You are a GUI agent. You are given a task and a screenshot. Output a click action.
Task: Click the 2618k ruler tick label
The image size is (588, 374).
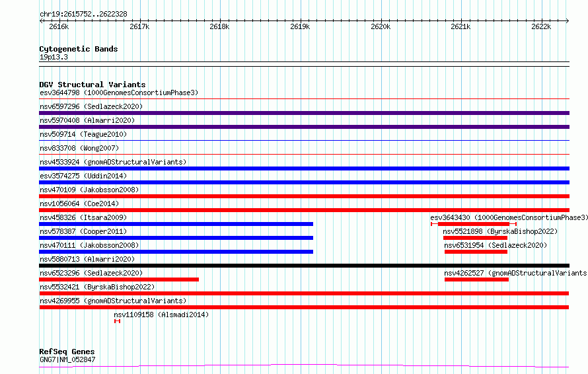[x=219, y=26]
